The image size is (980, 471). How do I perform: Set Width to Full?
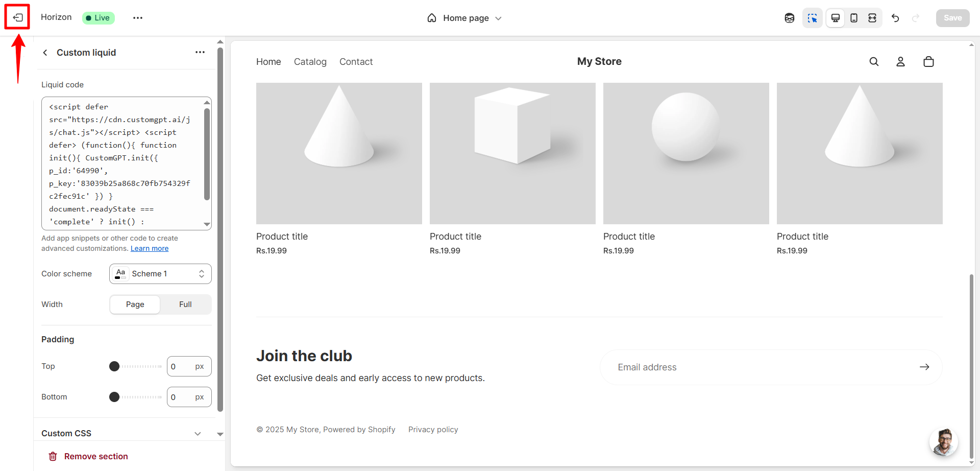coord(185,304)
